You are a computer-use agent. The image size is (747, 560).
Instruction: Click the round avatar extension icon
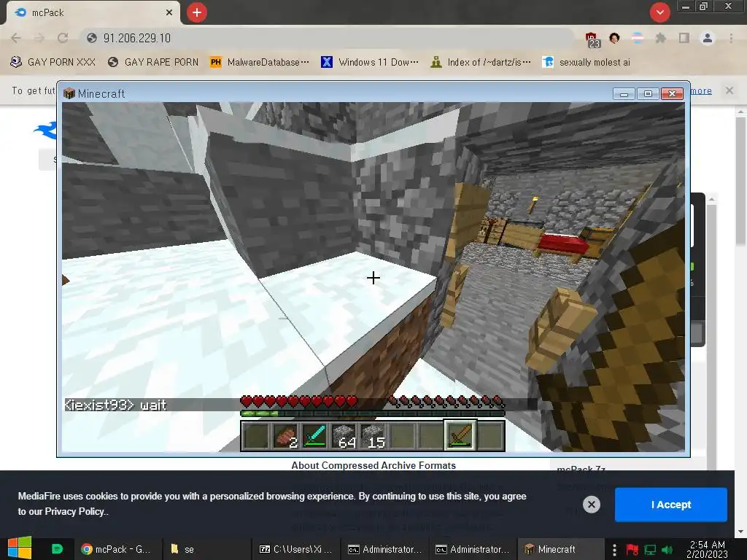coord(614,38)
